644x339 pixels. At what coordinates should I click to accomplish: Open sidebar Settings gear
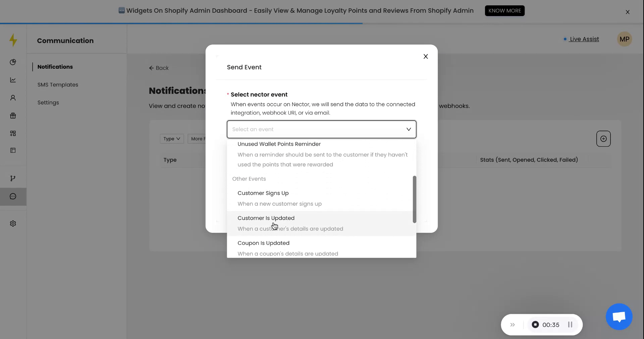click(13, 223)
